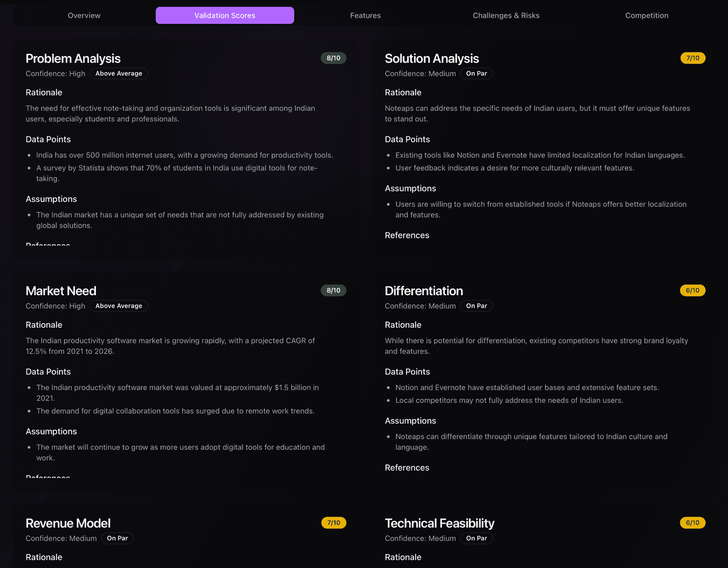This screenshot has width=728, height=568.
Task: Click On Par tag under Revenue Model
Action: [x=118, y=538]
